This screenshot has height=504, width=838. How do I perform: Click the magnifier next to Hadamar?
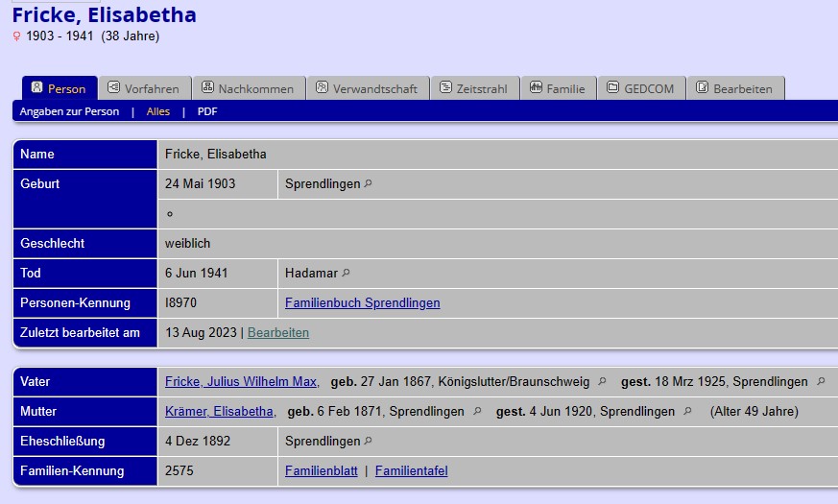(346, 273)
